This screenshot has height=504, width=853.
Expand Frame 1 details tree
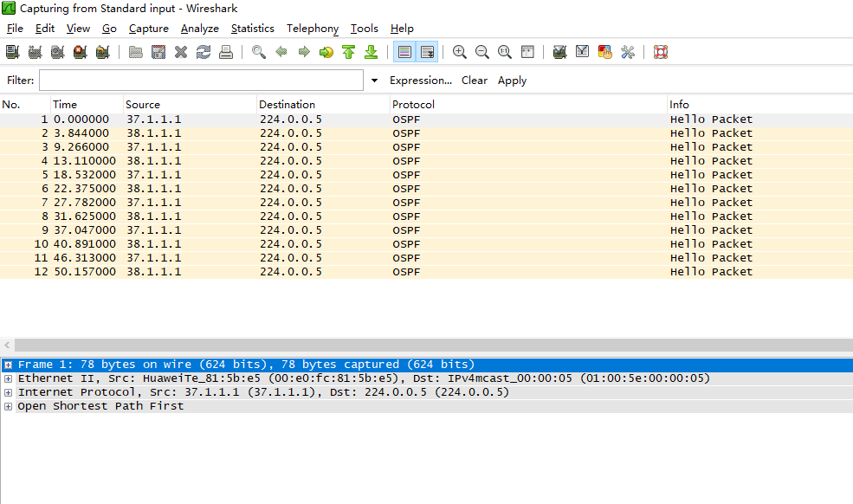[x=8, y=365]
